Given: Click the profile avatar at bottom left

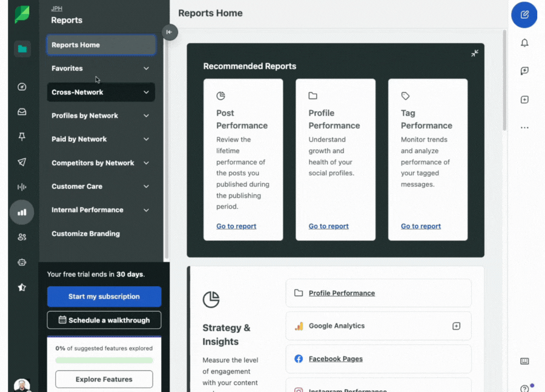Looking at the screenshot, I should tap(22, 384).
